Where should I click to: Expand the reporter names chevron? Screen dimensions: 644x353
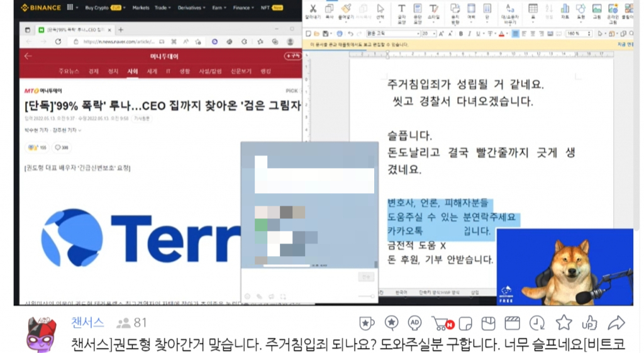click(x=80, y=130)
